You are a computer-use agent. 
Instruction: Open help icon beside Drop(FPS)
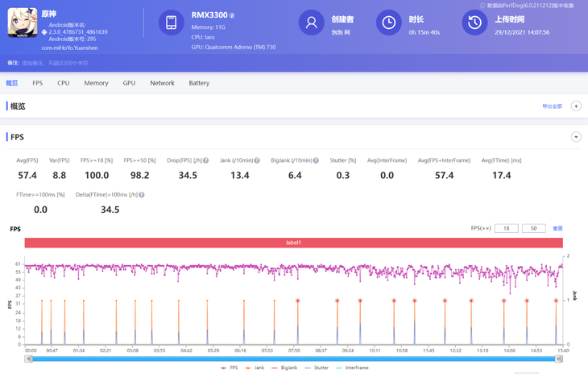click(x=205, y=160)
